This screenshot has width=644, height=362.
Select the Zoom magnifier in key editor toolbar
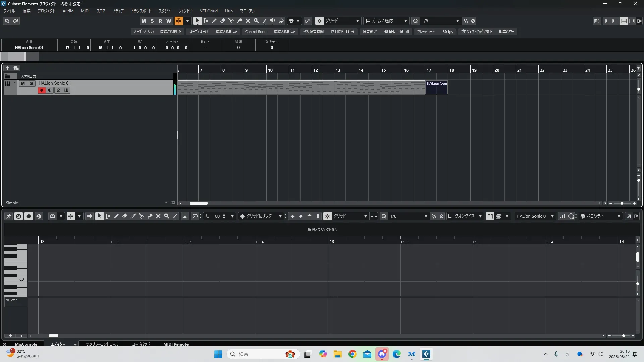click(x=167, y=216)
